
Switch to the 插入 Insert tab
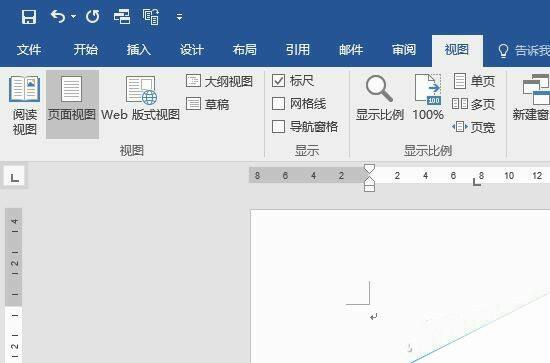pos(139,49)
